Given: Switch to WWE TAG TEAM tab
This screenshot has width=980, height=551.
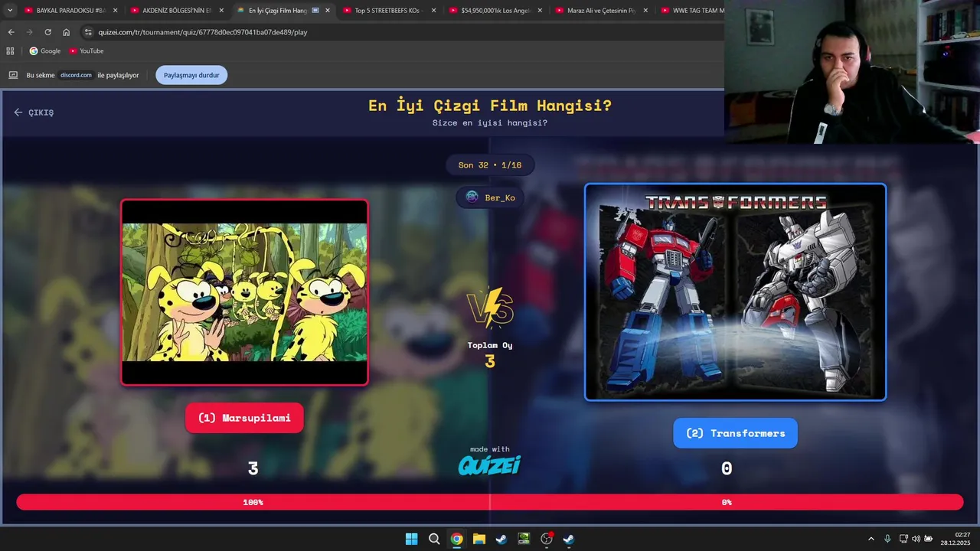Looking at the screenshot, I should [x=691, y=11].
